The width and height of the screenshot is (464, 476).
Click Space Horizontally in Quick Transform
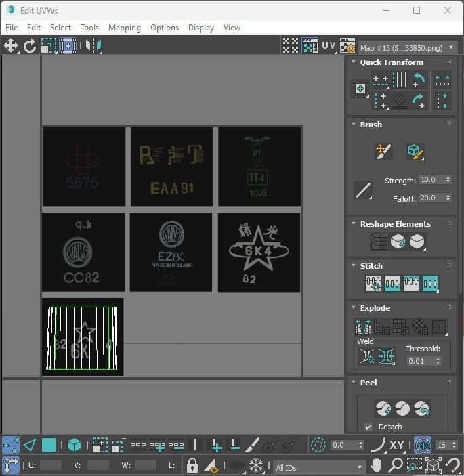pyautogui.click(x=442, y=81)
